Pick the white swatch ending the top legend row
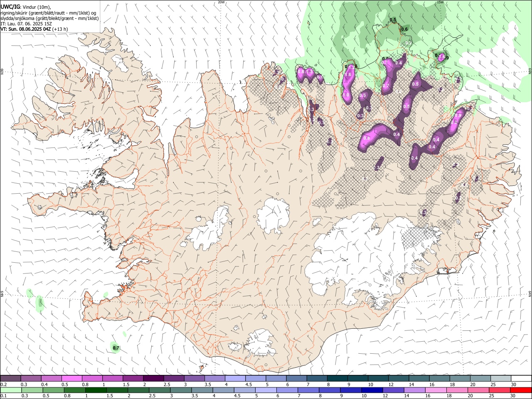The height and width of the screenshot is (399, 532). (x=521, y=378)
